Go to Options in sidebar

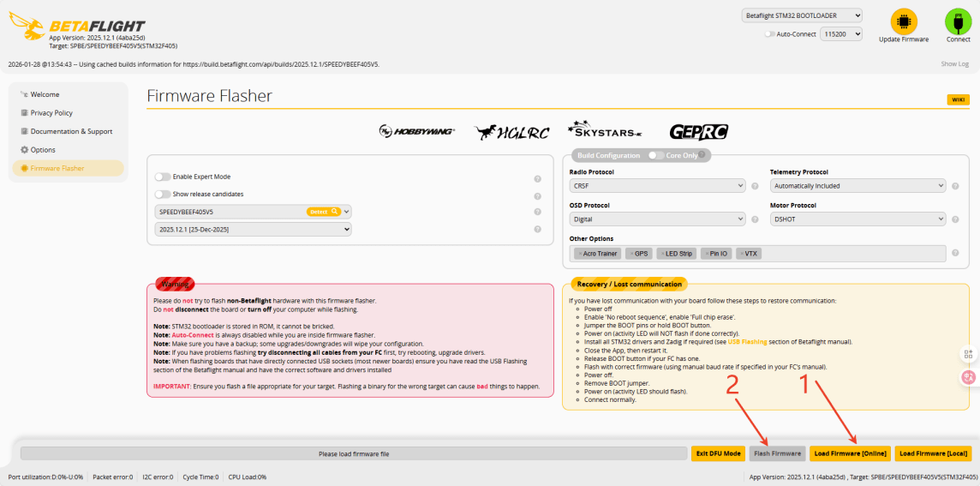[x=43, y=150]
